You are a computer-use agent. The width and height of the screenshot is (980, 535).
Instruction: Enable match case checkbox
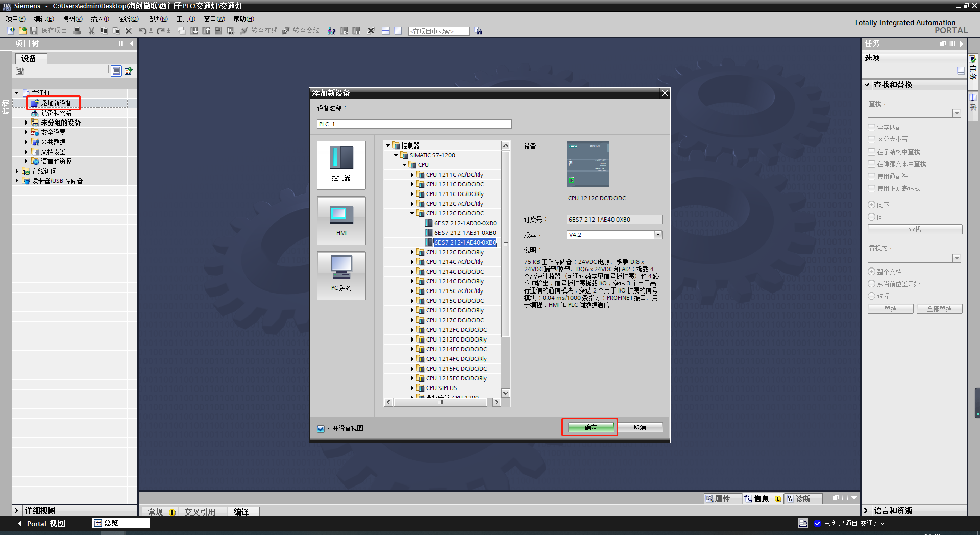tap(872, 139)
